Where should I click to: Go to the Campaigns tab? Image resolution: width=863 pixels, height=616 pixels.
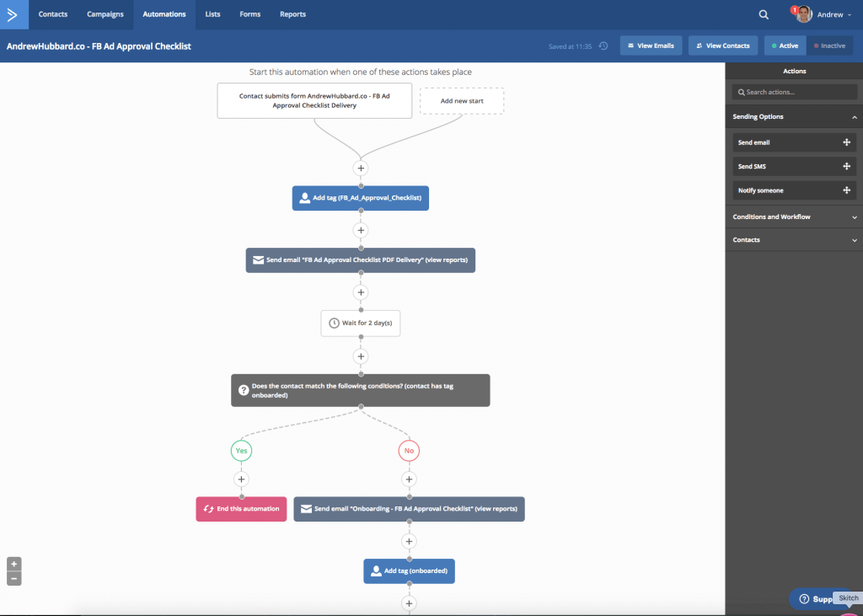pyautogui.click(x=105, y=14)
